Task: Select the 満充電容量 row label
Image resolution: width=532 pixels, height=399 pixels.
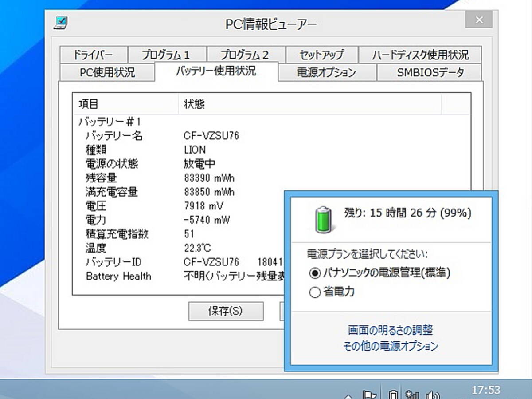Action: [111, 192]
